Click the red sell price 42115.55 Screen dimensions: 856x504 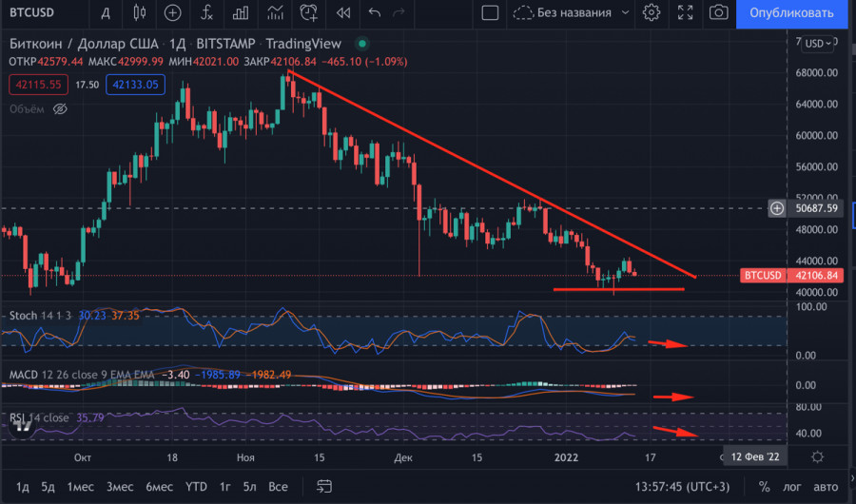pyautogui.click(x=38, y=85)
